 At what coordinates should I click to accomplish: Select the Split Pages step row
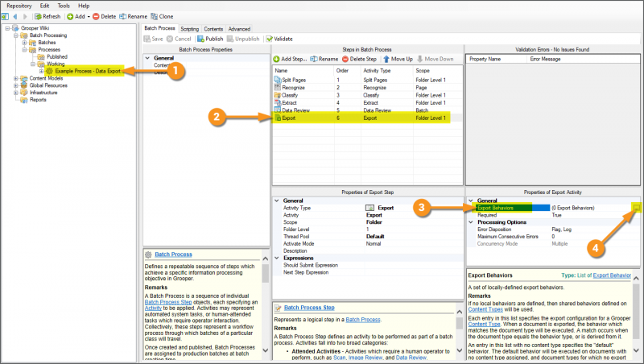point(368,80)
